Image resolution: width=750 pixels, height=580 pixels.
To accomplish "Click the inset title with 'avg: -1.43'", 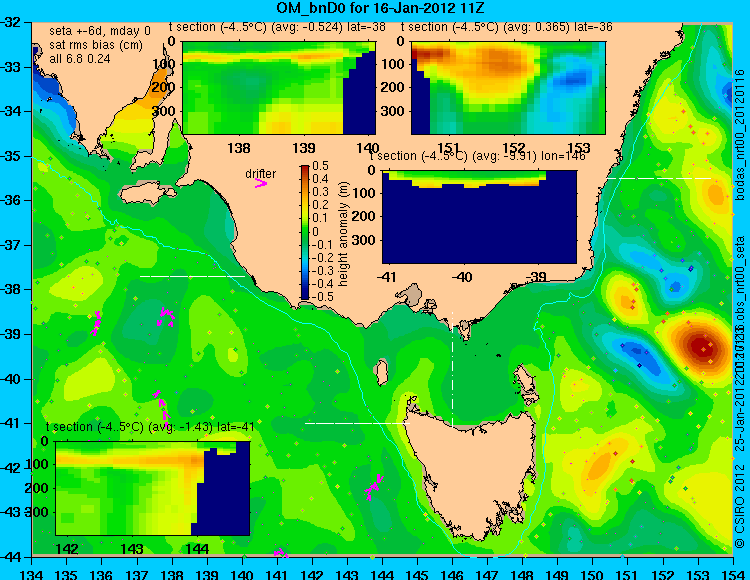I will 150,427.
